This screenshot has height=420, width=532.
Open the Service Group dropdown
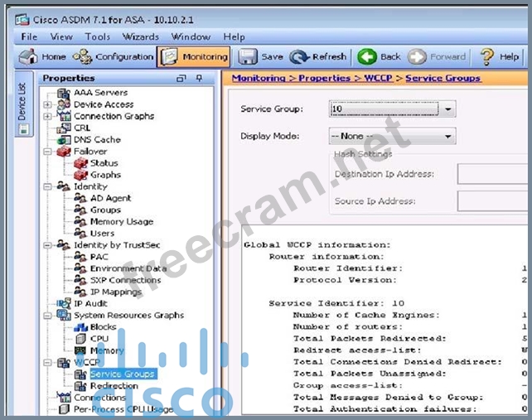click(x=447, y=109)
